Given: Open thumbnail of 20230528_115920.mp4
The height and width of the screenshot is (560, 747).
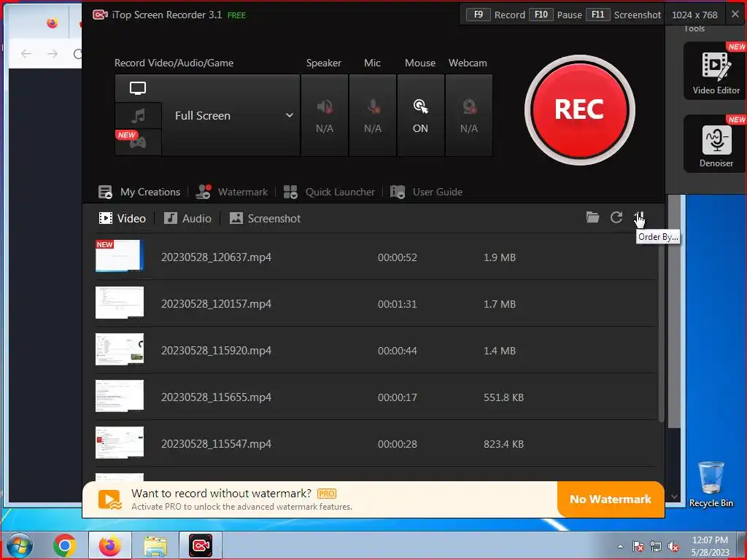Looking at the screenshot, I should (120, 349).
